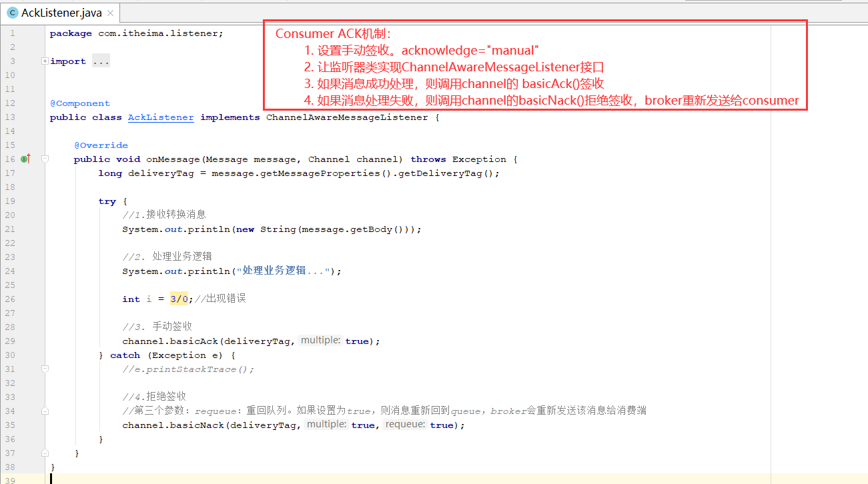Click the //3. 手动签收 comment
The width and height of the screenshot is (868, 484).
[157, 327]
